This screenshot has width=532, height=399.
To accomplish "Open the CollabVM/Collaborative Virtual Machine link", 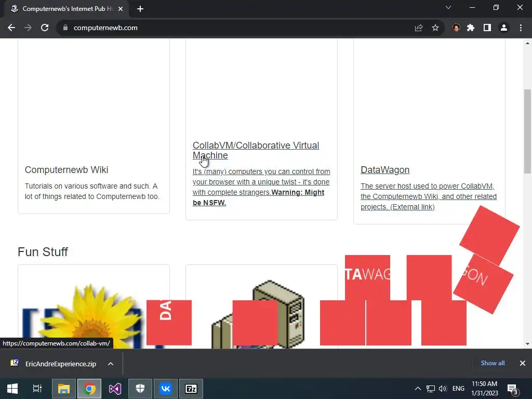I will (x=256, y=150).
